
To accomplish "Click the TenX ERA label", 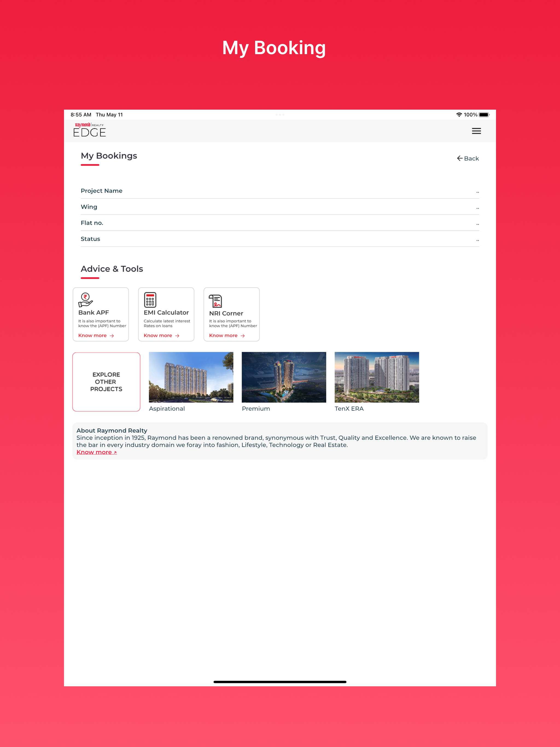I will click(349, 408).
